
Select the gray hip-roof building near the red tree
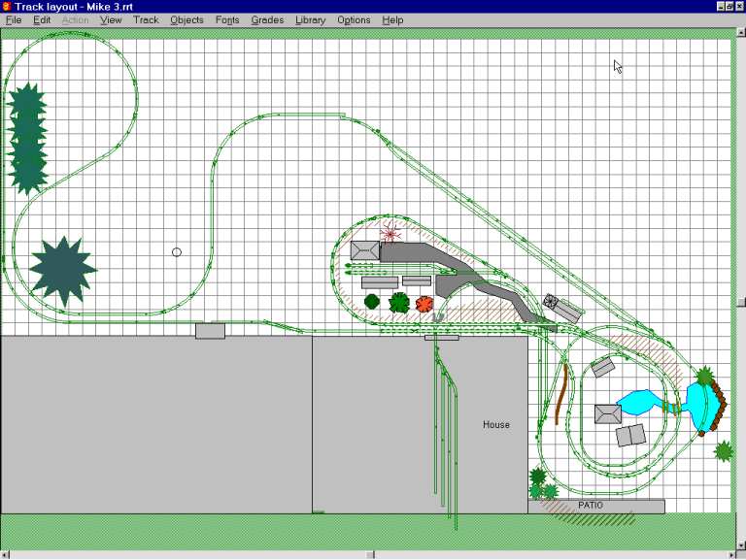pyautogui.click(x=365, y=250)
